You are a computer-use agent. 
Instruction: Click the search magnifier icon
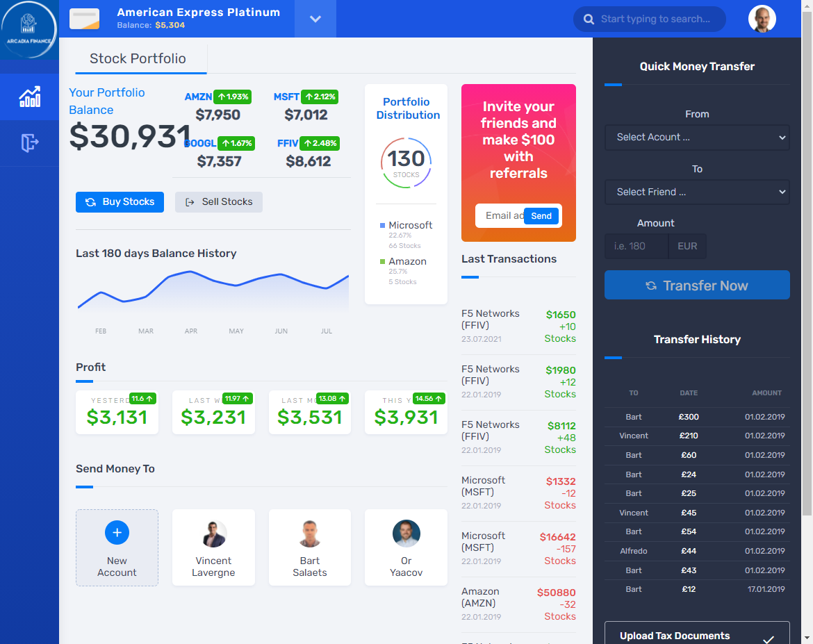click(589, 19)
